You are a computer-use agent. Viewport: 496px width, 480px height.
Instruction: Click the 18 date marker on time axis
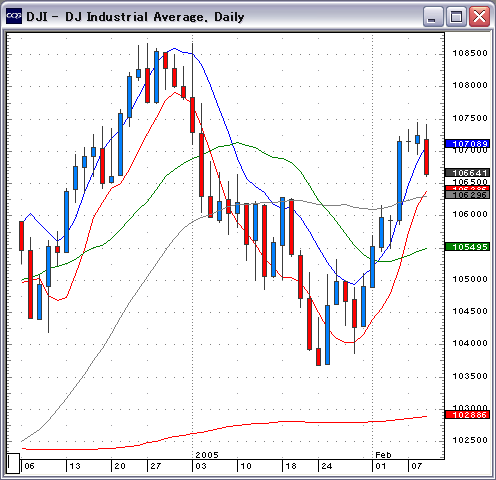tap(291, 466)
